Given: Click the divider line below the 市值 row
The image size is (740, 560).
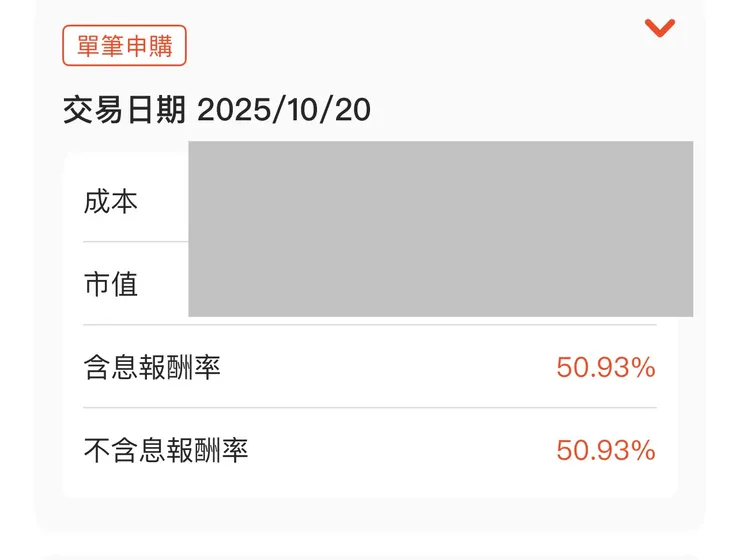Looking at the screenshot, I should point(370,325).
